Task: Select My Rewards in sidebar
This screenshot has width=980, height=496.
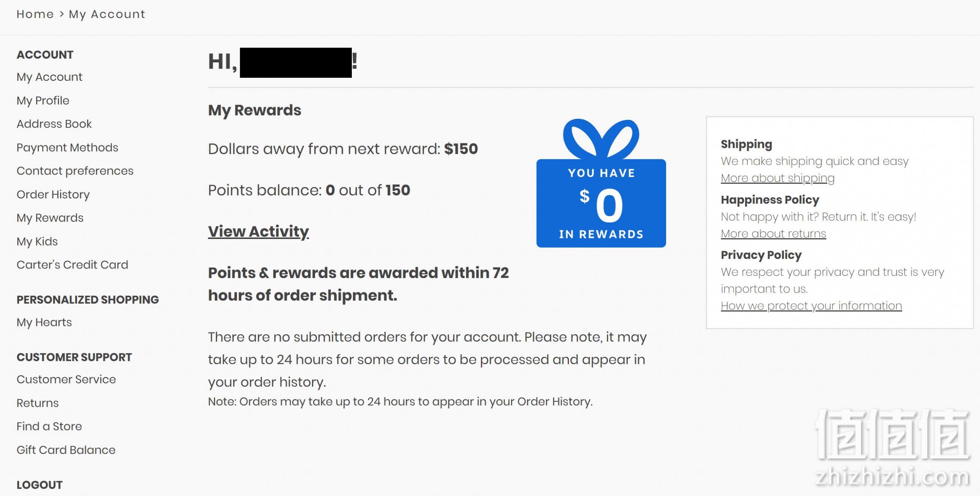Action: pyautogui.click(x=50, y=218)
